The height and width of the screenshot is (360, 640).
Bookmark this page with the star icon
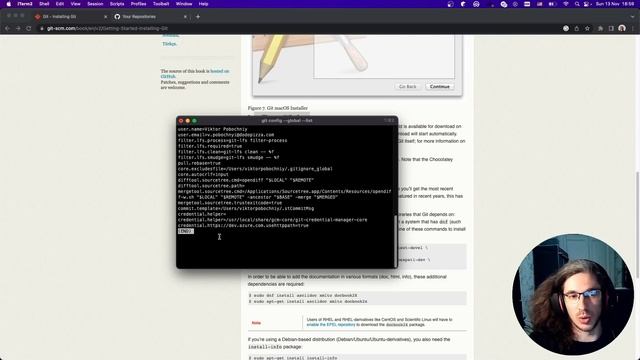587,29
